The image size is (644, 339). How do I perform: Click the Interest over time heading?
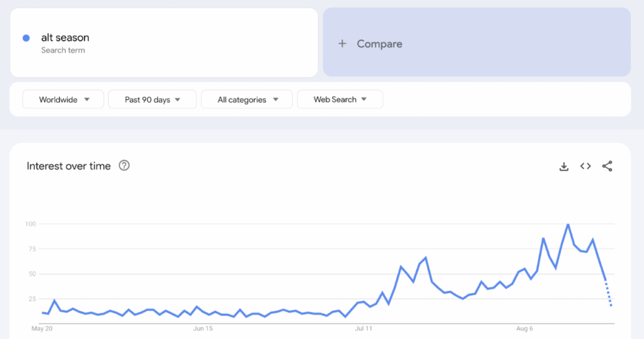coord(69,166)
